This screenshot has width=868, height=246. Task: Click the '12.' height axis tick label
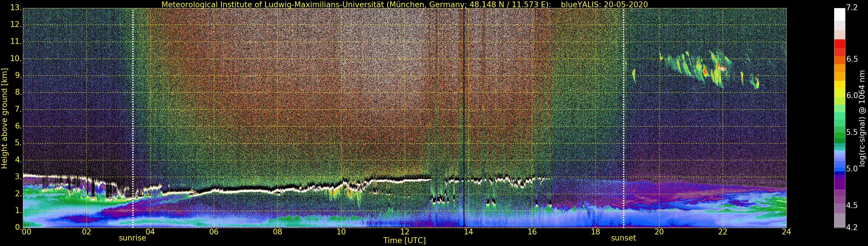point(16,25)
